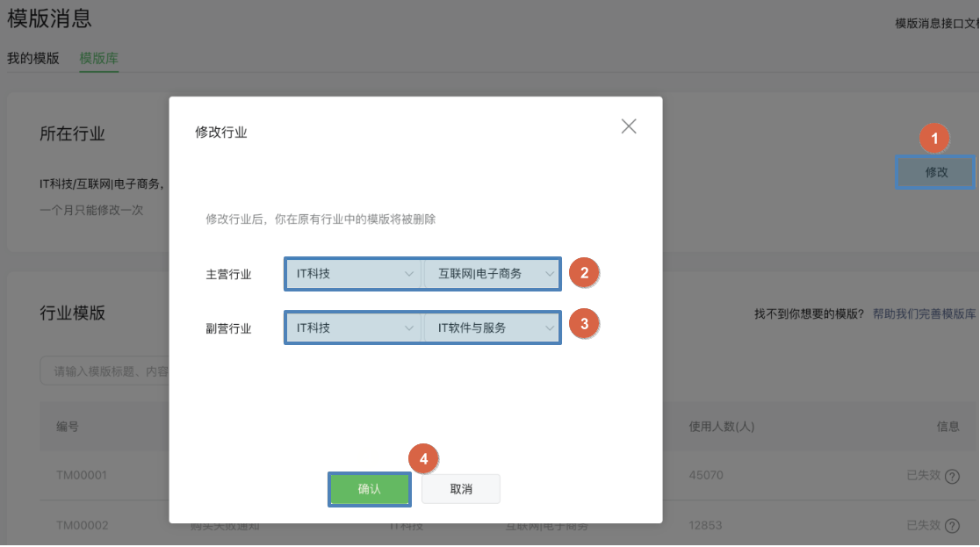Open 副营行业 IT科技 category dropdown
The width and height of the screenshot is (980, 547).
[353, 327]
